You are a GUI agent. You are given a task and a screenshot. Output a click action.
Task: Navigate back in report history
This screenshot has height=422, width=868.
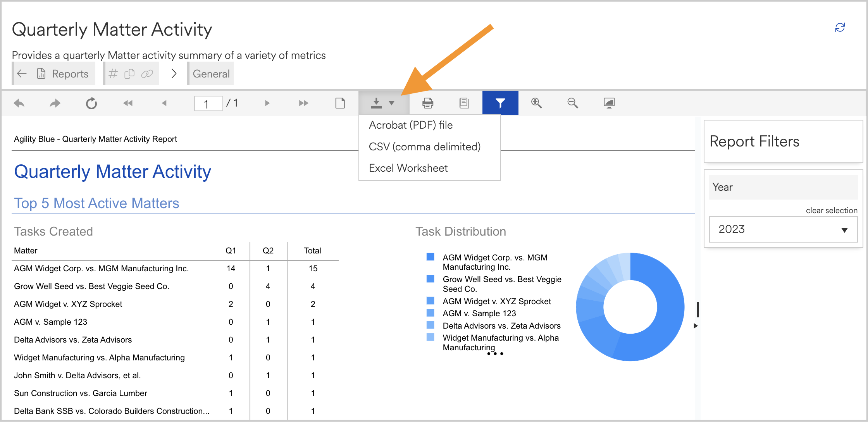(x=19, y=103)
